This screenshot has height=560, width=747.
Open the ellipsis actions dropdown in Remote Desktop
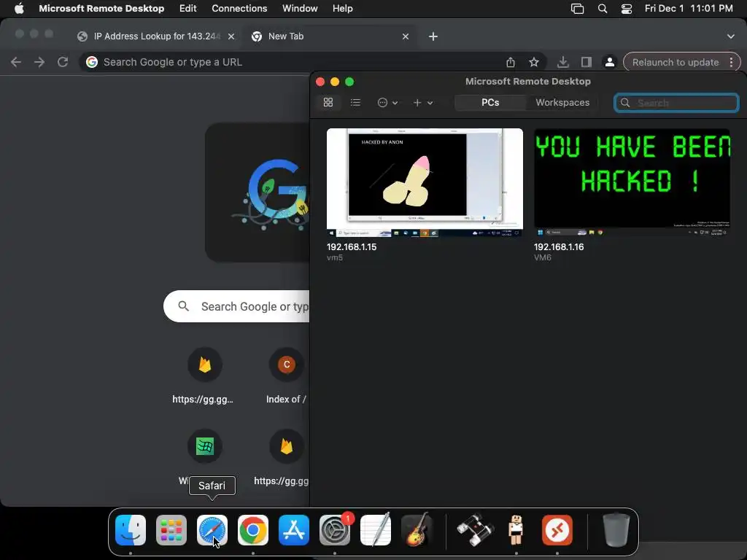click(387, 102)
